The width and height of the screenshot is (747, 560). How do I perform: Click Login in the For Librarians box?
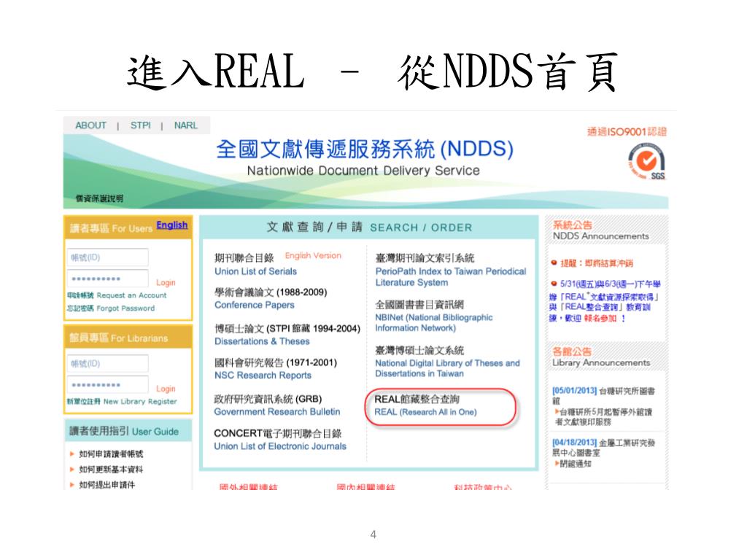point(166,389)
